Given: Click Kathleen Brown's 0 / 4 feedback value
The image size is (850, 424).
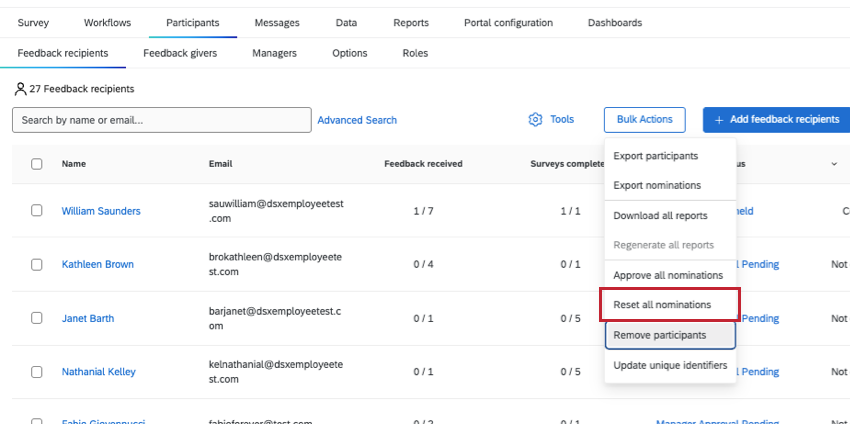Looking at the screenshot, I should (x=423, y=265).
